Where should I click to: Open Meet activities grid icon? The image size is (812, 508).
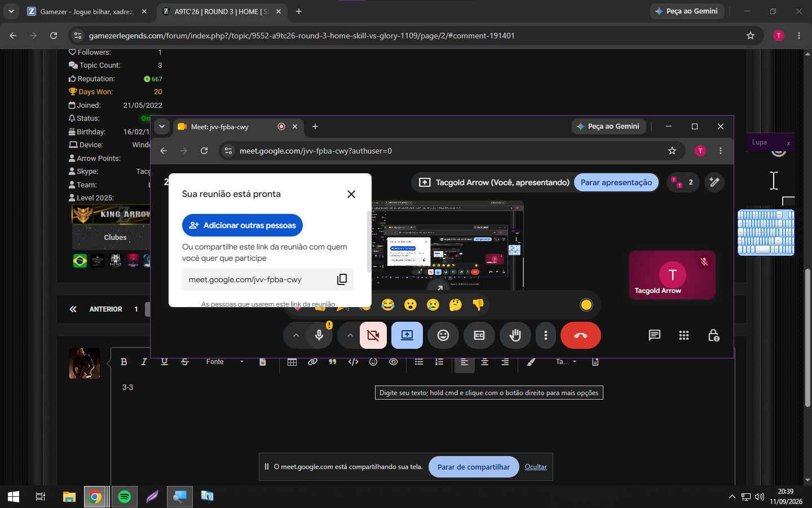pos(684,335)
